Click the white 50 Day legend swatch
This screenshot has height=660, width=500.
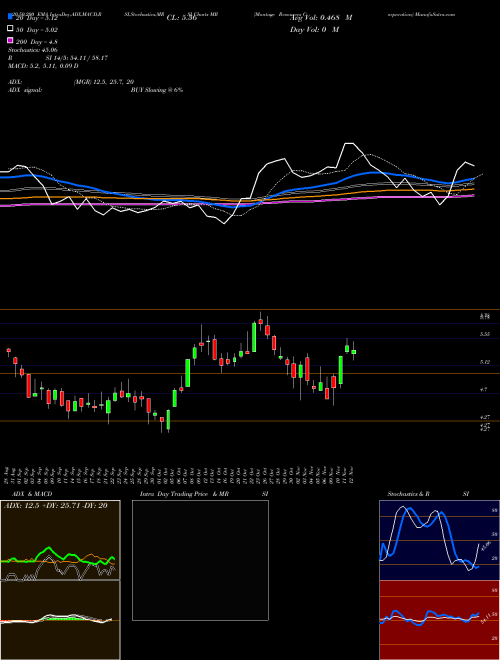[10, 29]
